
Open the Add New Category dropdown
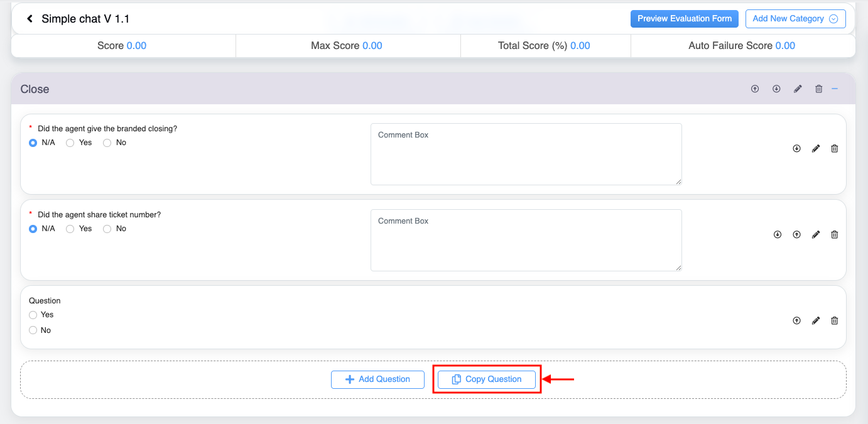tap(795, 19)
